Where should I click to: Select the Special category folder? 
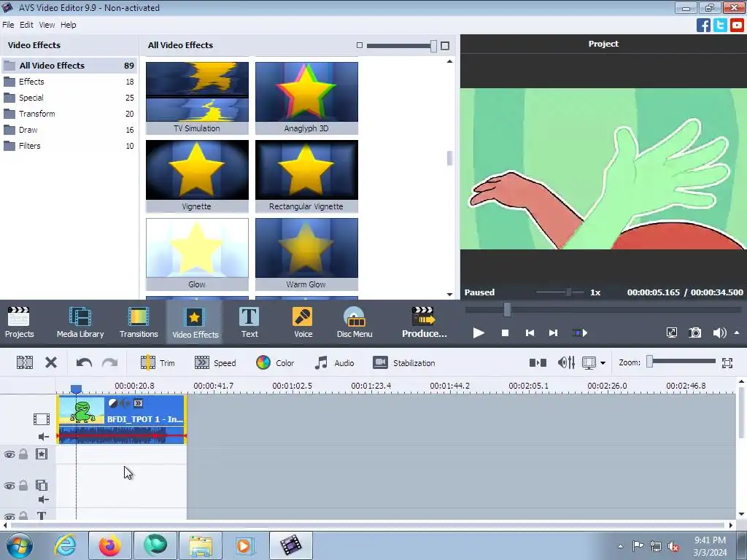[69, 98]
